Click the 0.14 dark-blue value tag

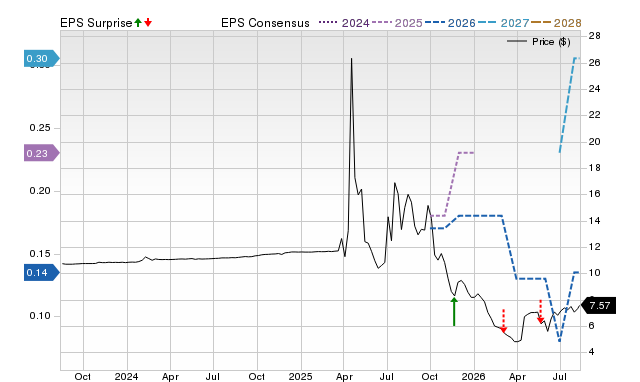click(x=42, y=273)
